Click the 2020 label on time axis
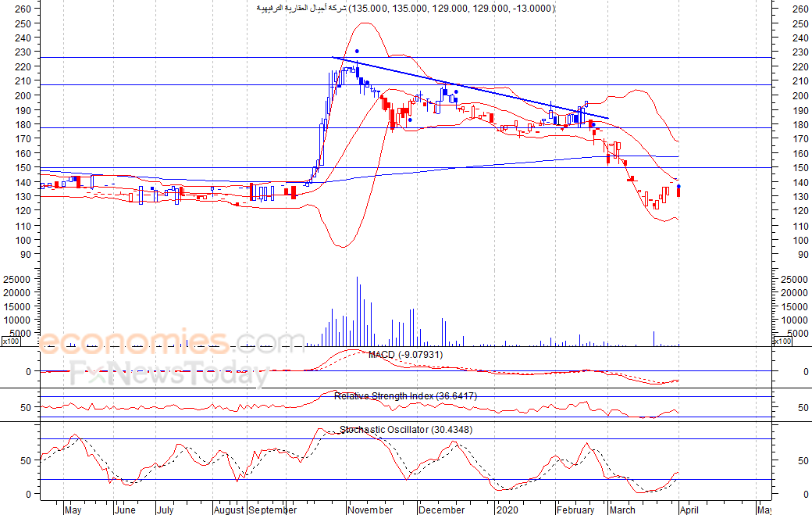 point(507,510)
